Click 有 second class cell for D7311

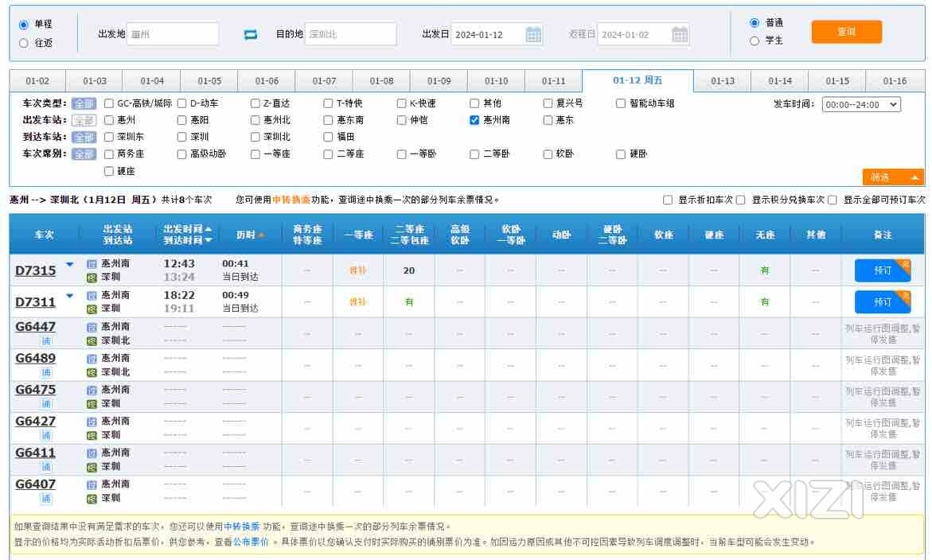tap(409, 302)
